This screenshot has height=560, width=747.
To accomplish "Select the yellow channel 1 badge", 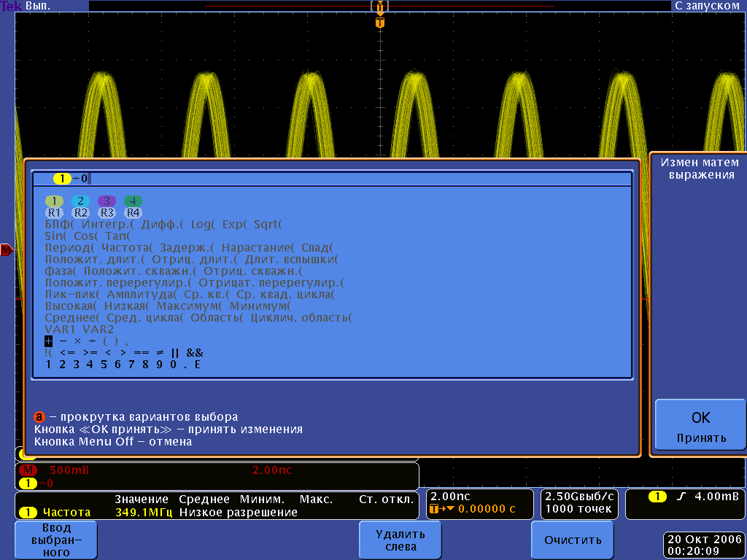I will coord(55,201).
